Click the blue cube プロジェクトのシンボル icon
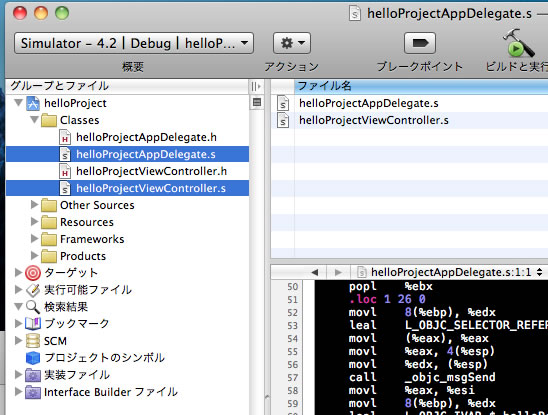 33,358
